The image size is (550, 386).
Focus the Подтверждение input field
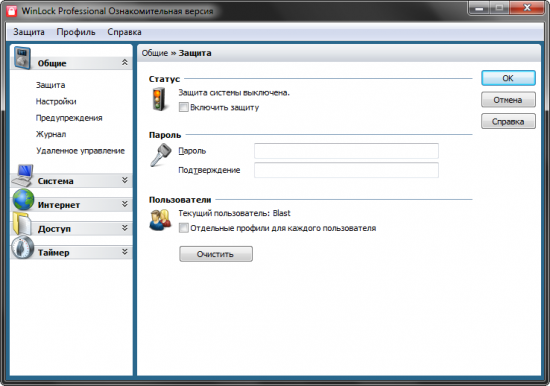point(346,170)
